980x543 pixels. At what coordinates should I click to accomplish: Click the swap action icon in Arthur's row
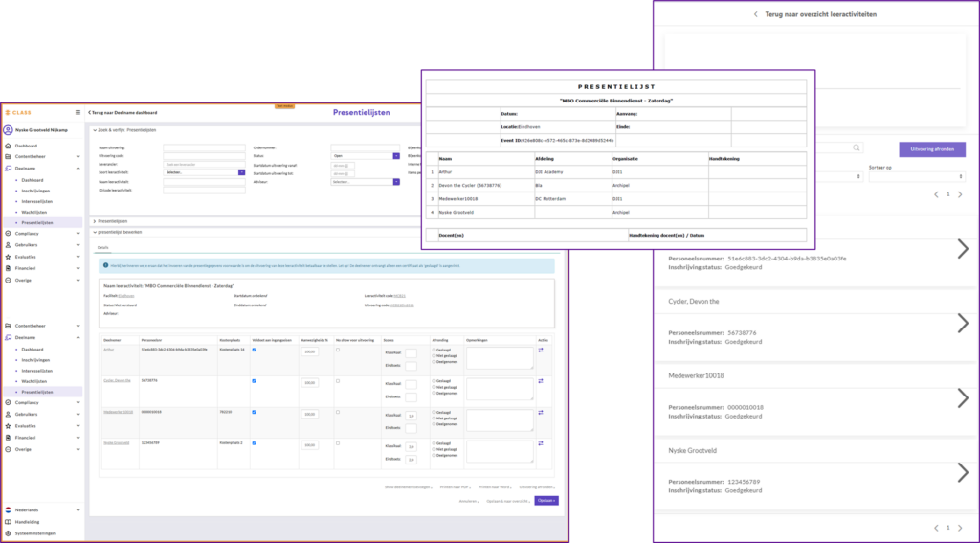pos(542,351)
